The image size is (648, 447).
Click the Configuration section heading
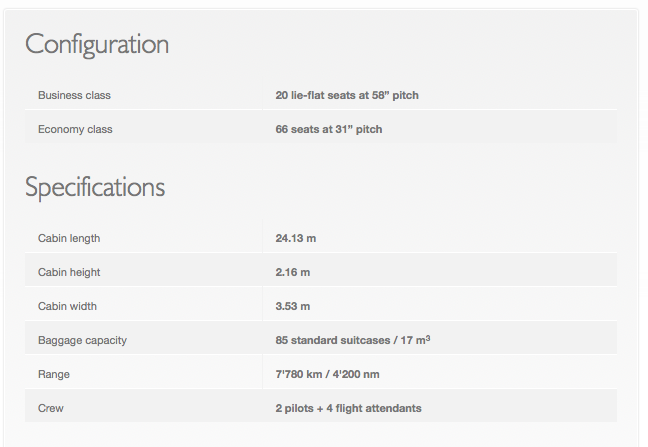pos(97,45)
